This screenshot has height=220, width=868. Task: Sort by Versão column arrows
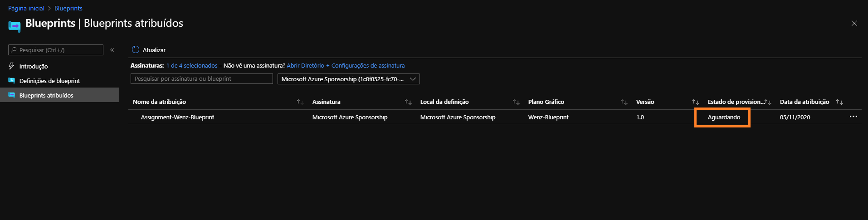coord(696,102)
